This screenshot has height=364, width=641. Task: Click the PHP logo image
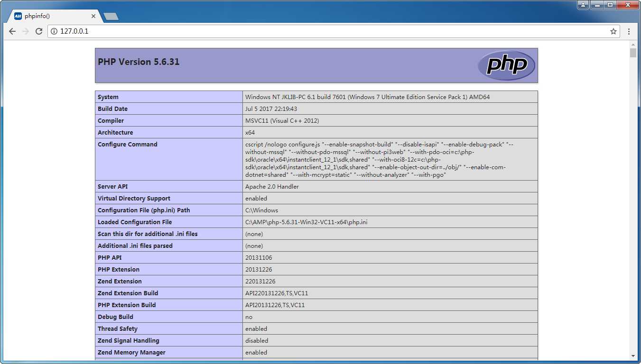tap(506, 65)
